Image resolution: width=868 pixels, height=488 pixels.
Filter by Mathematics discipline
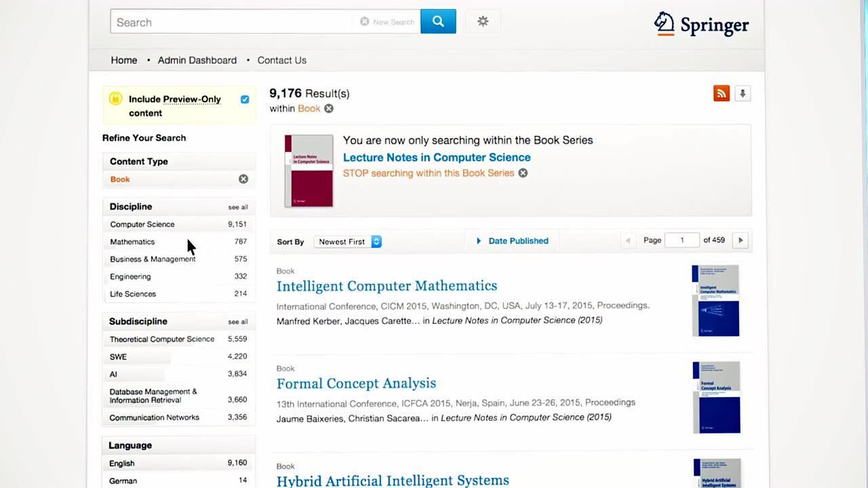133,242
